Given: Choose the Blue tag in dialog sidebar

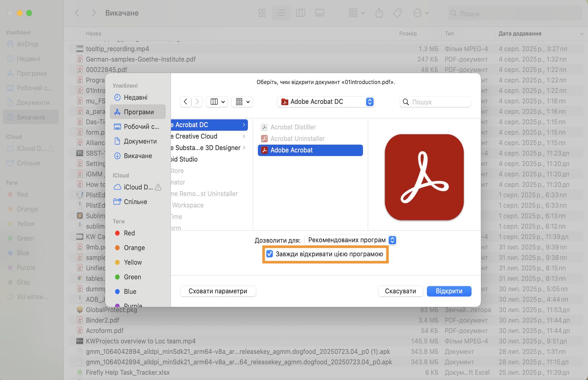Looking at the screenshot, I should tap(138, 292).
